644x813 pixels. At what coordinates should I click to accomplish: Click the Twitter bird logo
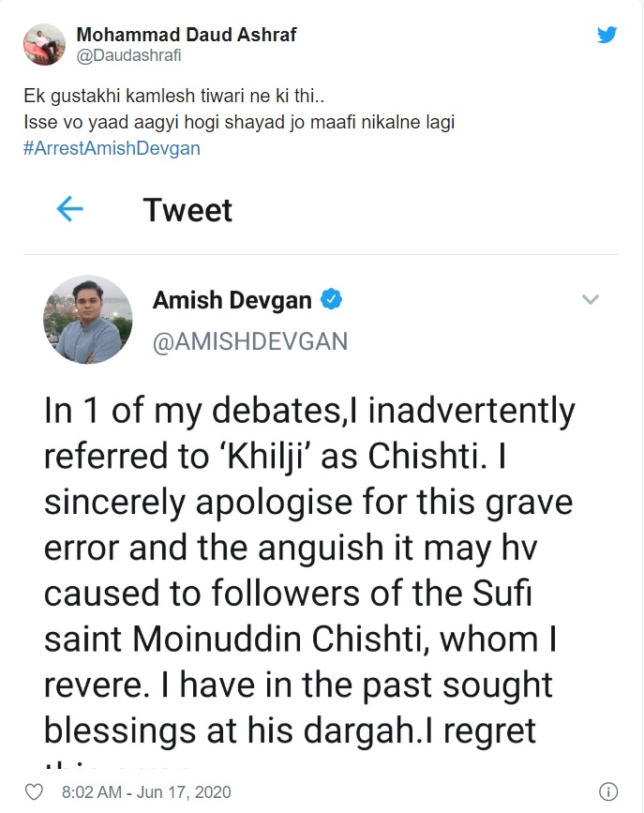click(607, 37)
